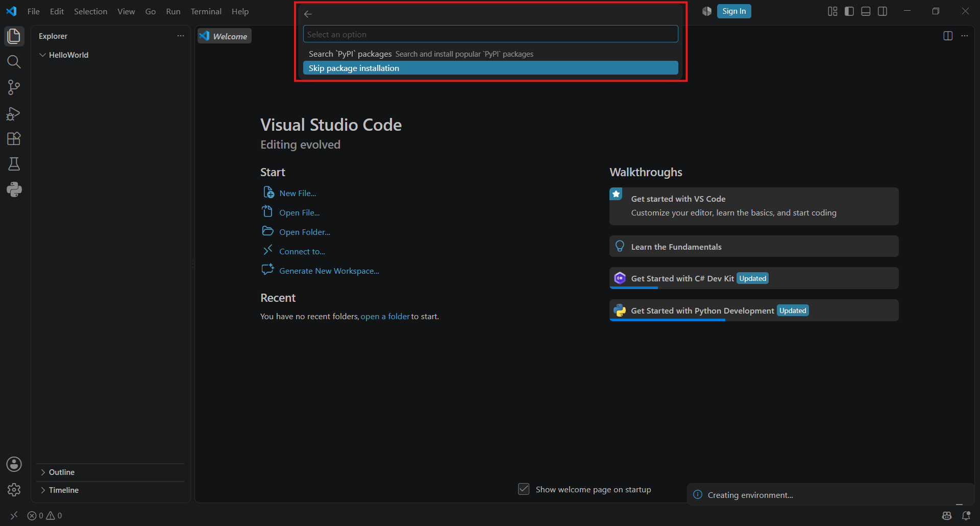This screenshot has width=980, height=526.
Task: Click the Copilot icon beside Sign In
Action: (x=707, y=11)
